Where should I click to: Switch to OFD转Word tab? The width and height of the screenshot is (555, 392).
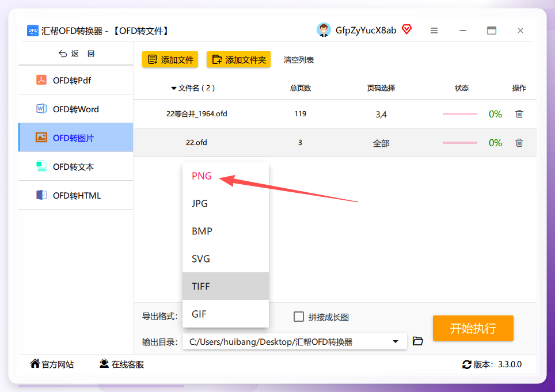click(x=76, y=109)
